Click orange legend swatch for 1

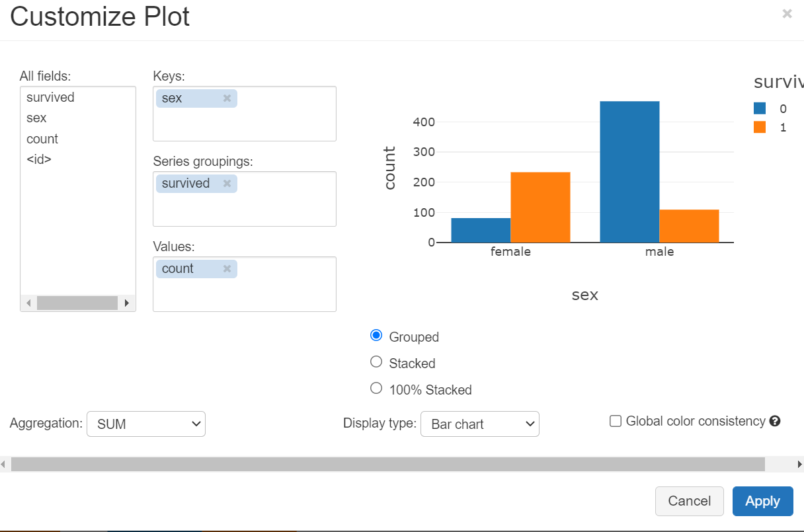click(760, 128)
